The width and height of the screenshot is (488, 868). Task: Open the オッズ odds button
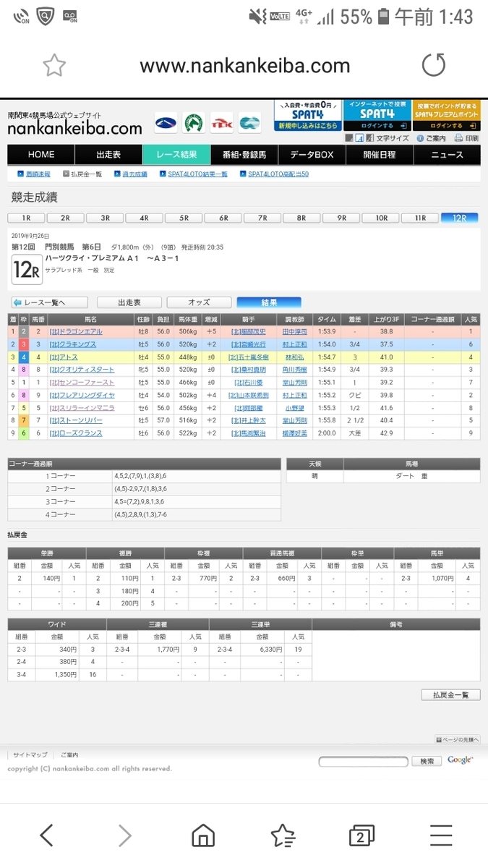199,302
